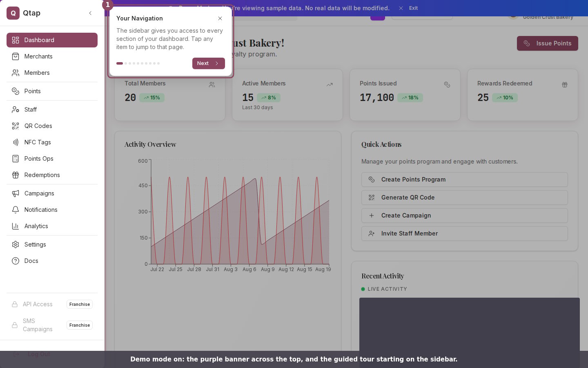
Task: Click the Rewards Redeemed gift icon
Action: pos(565,85)
